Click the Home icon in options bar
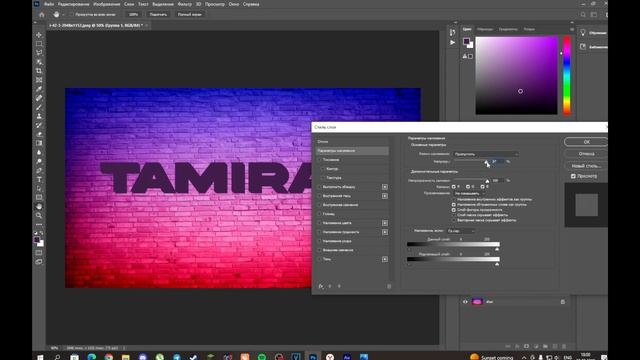The height and width of the screenshot is (360, 640). (x=42, y=15)
